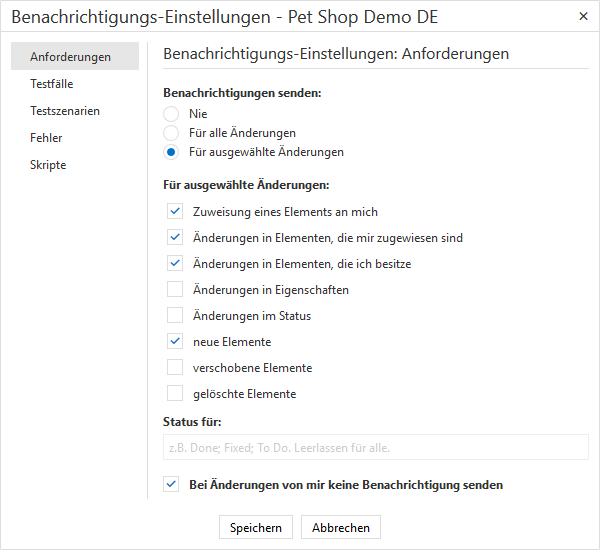Go to the Skripte tab

[x=48, y=165]
